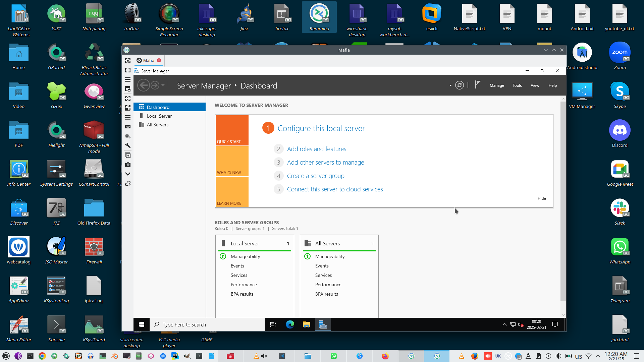The image size is (644, 362).
Task: Click the Remmina wrench tools icon
Action: pos(128,145)
